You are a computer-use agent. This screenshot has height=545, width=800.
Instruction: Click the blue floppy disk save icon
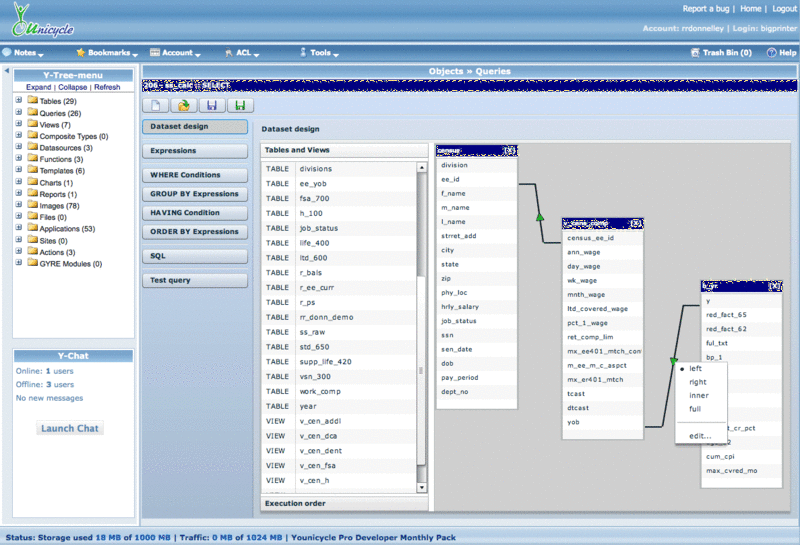(211, 105)
